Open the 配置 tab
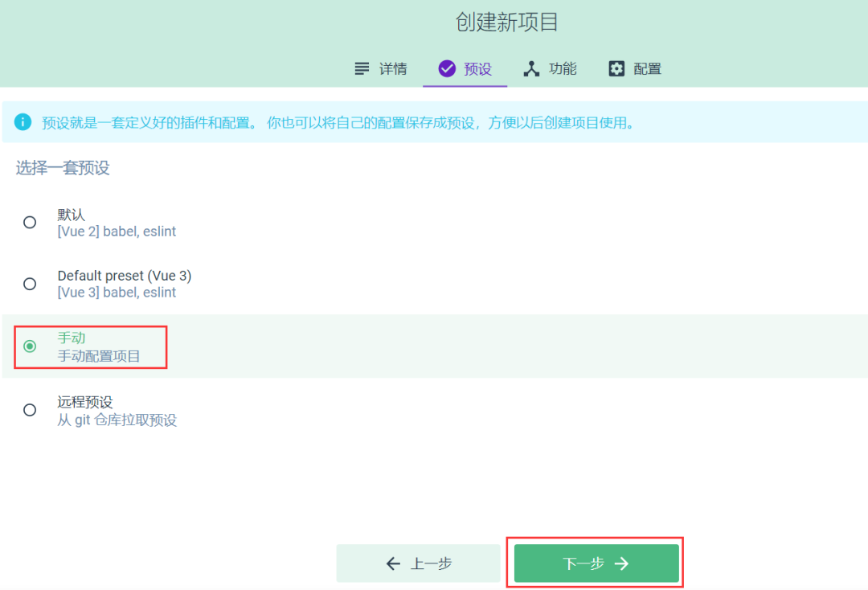Image resolution: width=868 pixels, height=590 pixels. 634,68
